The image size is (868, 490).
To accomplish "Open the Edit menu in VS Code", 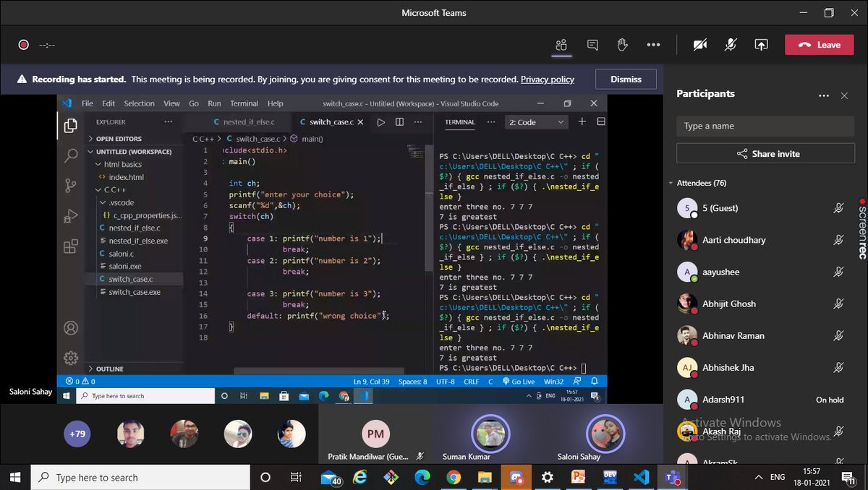I will click(x=109, y=103).
